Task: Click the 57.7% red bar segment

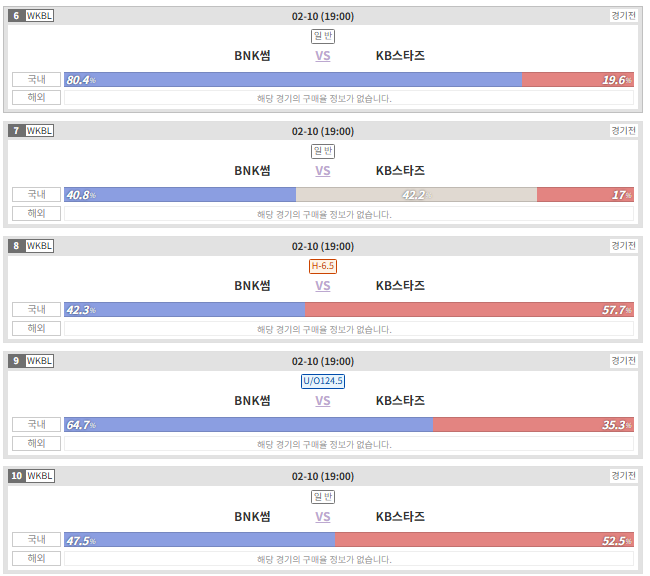Action: 469,310
